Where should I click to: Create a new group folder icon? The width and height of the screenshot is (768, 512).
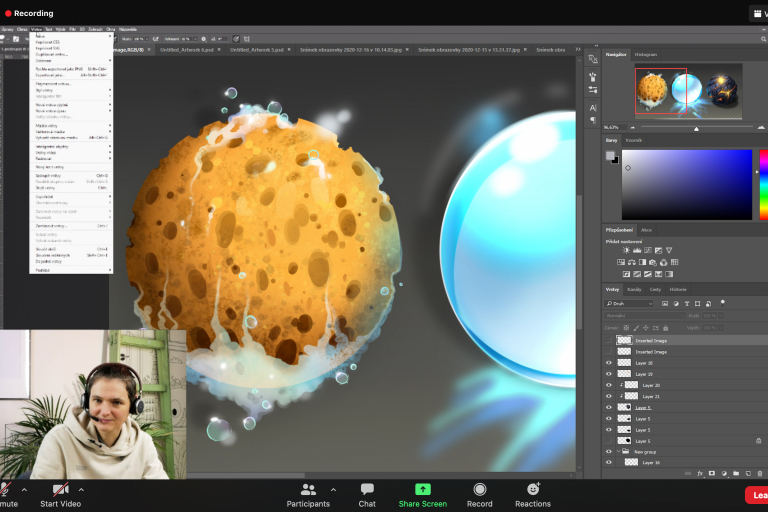tap(735, 473)
